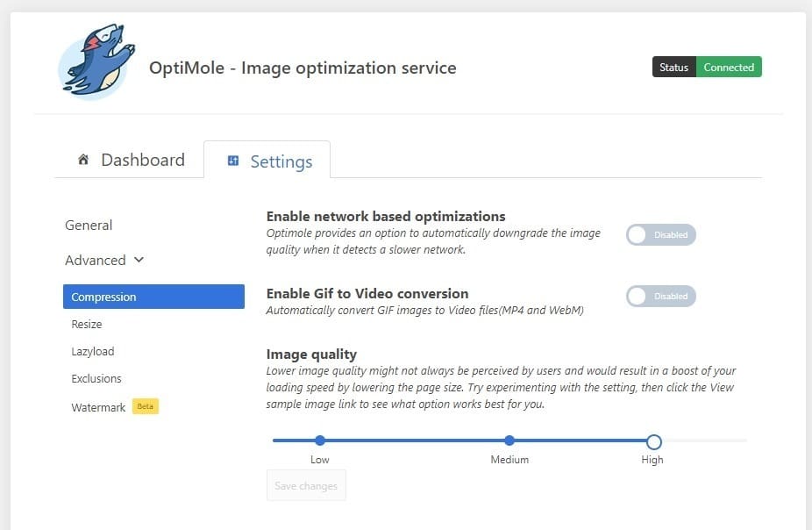Click the Advanced sidebar label
Screen dimensions: 812x530
pyautogui.click(x=96, y=260)
